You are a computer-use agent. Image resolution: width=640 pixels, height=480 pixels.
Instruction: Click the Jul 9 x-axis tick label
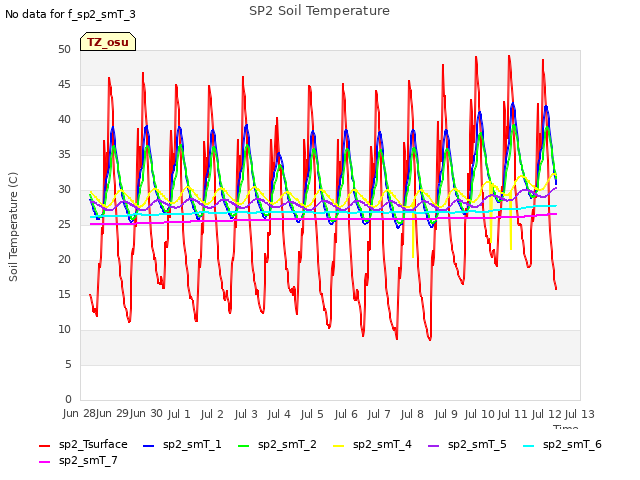click(446, 414)
